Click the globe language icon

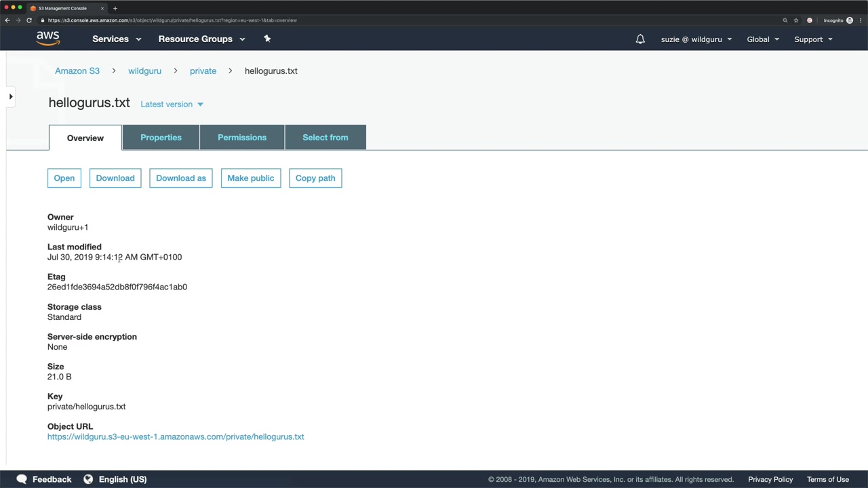[x=88, y=479]
